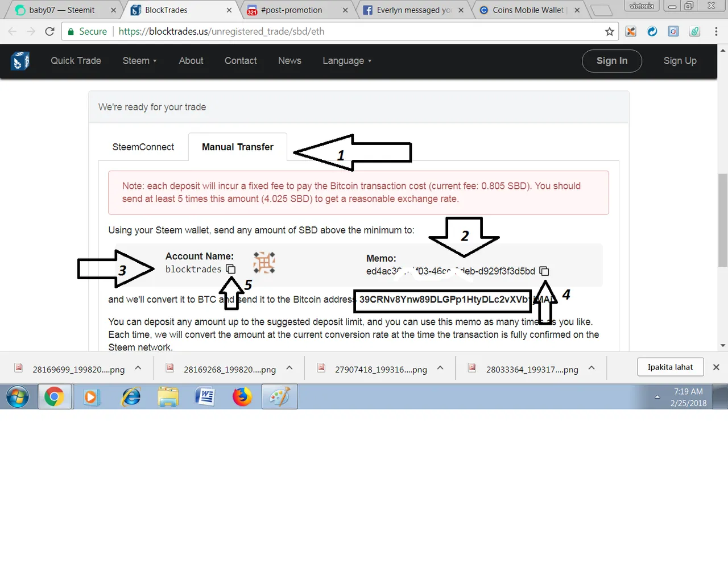Select the memo text ending d929f3f3d5bd
Viewport: 728px width, 567px height.
pyautogui.click(x=450, y=271)
